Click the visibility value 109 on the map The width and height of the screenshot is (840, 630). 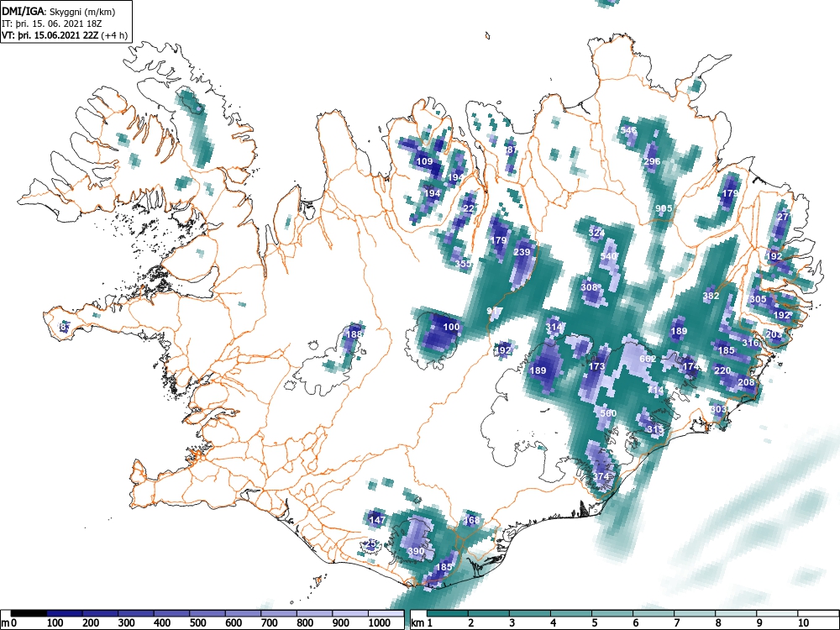pos(424,161)
